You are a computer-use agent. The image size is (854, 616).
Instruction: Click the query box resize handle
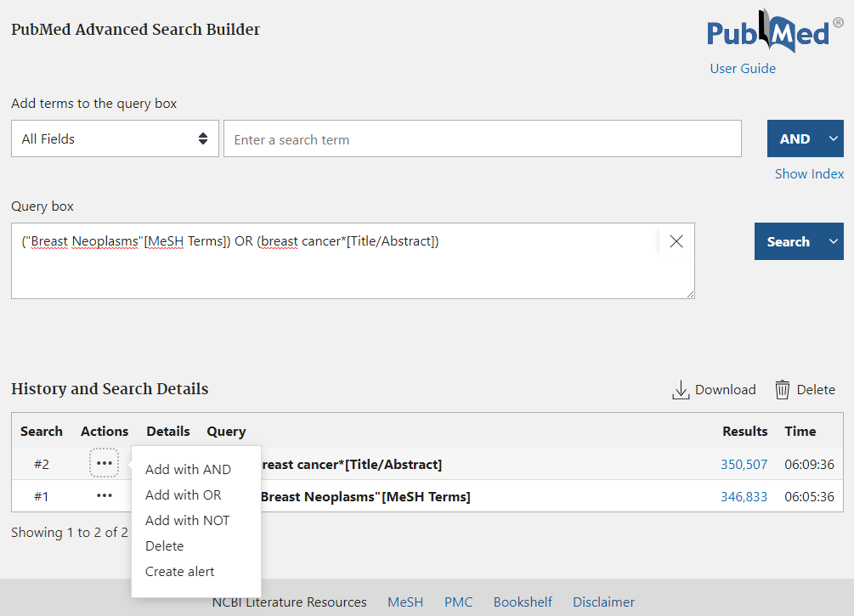coord(690,294)
